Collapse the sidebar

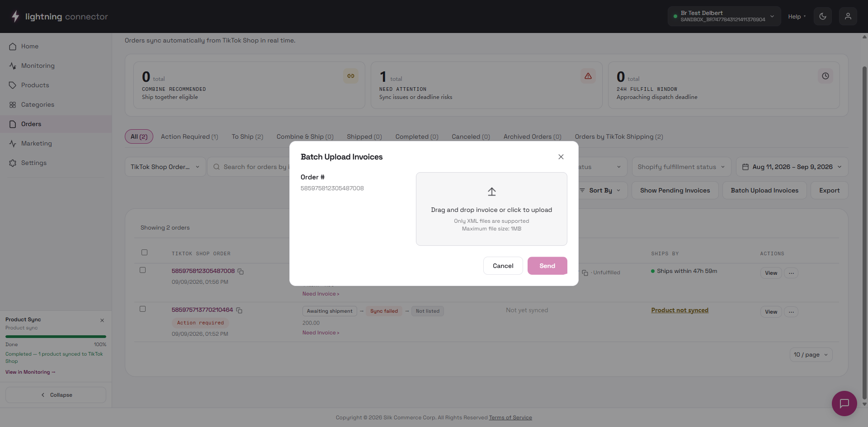click(x=56, y=395)
